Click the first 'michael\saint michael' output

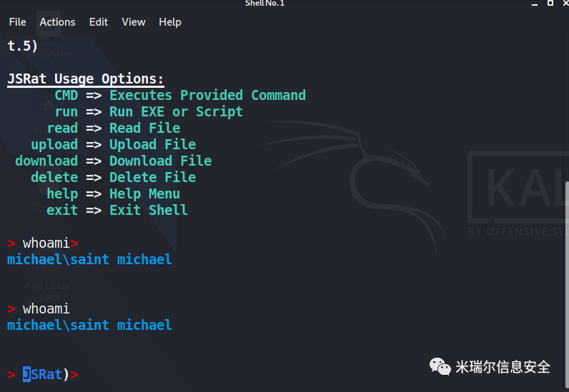click(89, 260)
